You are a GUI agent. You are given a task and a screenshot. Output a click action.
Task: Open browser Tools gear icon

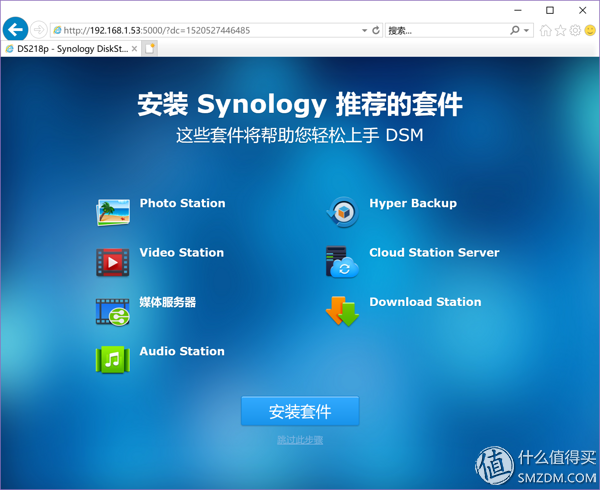pos(575,30)
